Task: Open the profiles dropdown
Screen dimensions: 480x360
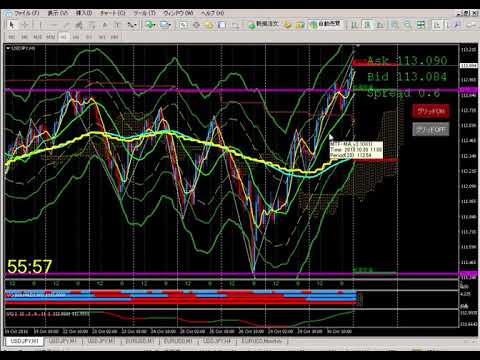Action: point(165,25)
